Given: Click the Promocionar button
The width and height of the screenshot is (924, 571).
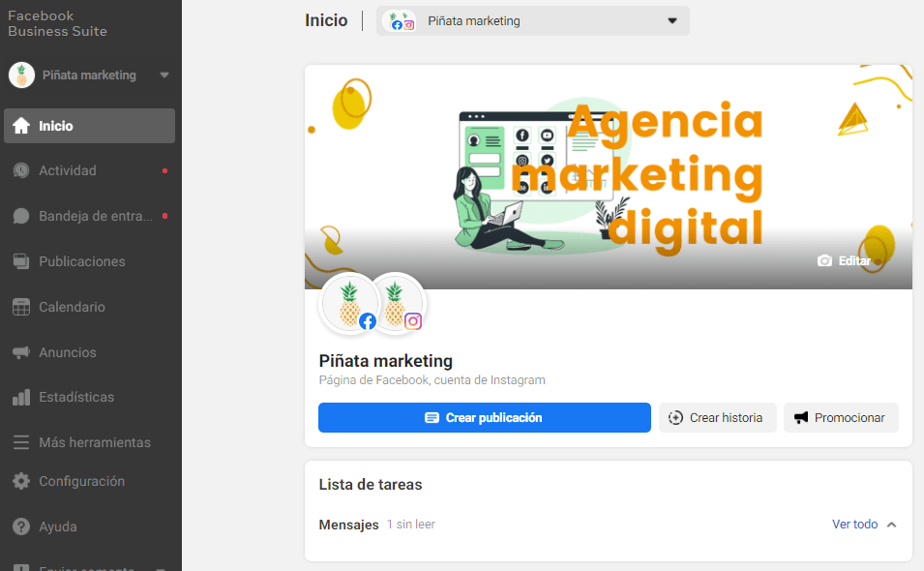Looking at the screenshot, I should tap(840, 417).
